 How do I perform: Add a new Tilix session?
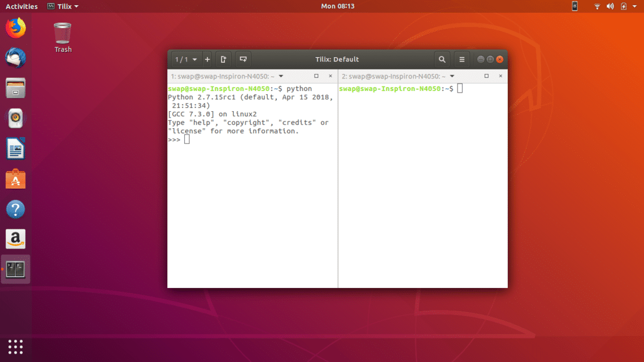click(x=207, y=59)
